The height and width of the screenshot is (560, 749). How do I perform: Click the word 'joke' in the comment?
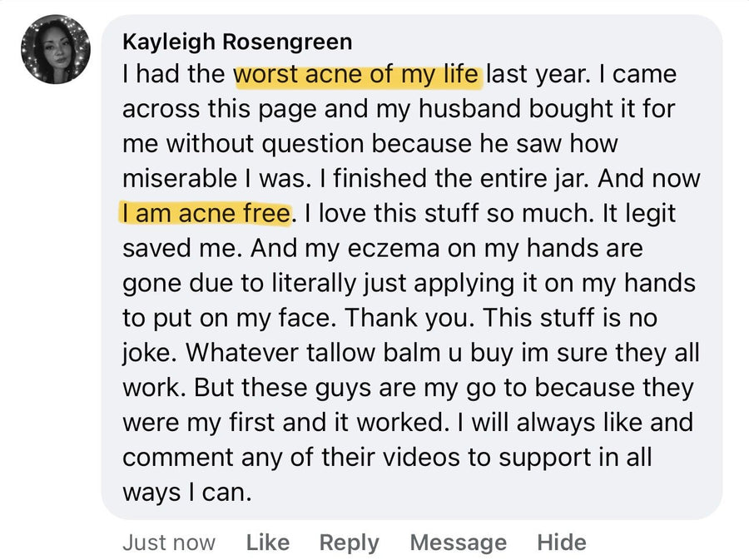149,354
